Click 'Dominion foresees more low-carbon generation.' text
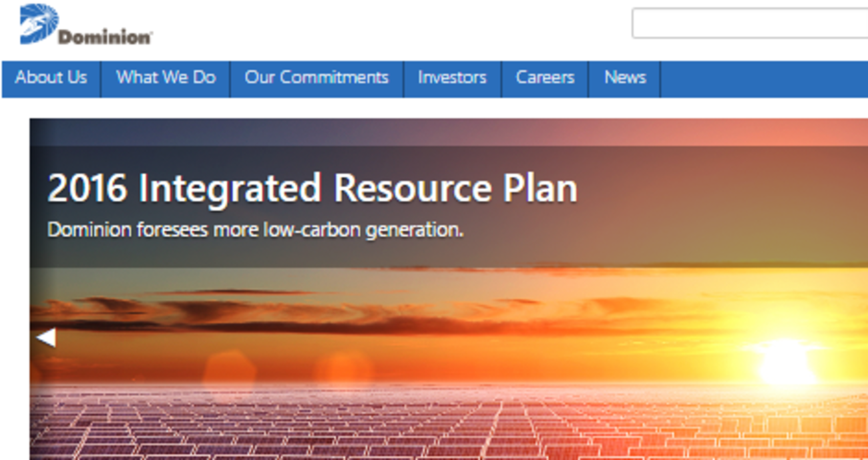Screen dimensions: 868x460 click(x=256, y=230)
